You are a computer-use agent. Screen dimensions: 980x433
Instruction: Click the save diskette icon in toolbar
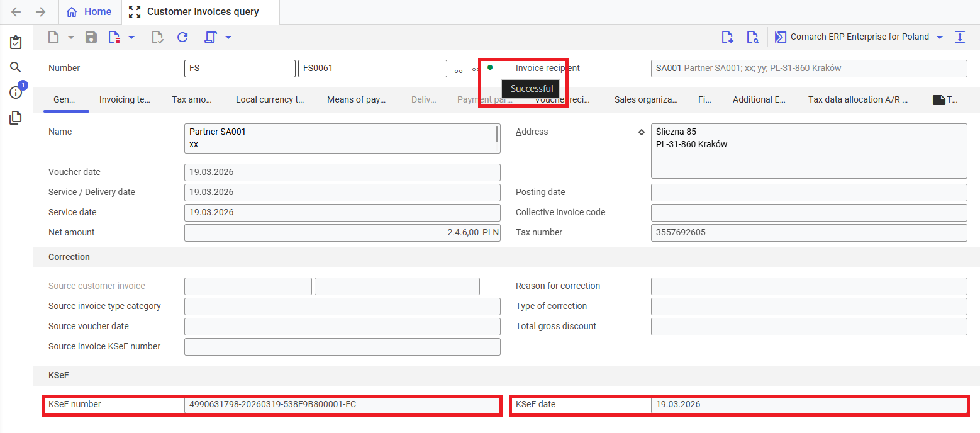pos(91,37)
